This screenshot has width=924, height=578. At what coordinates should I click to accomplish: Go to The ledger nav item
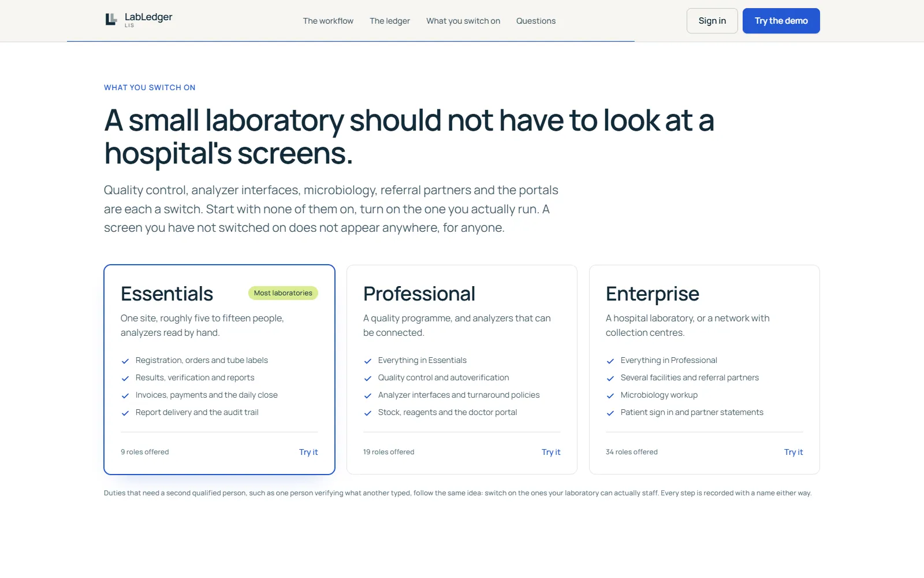(x=390, y=21)
